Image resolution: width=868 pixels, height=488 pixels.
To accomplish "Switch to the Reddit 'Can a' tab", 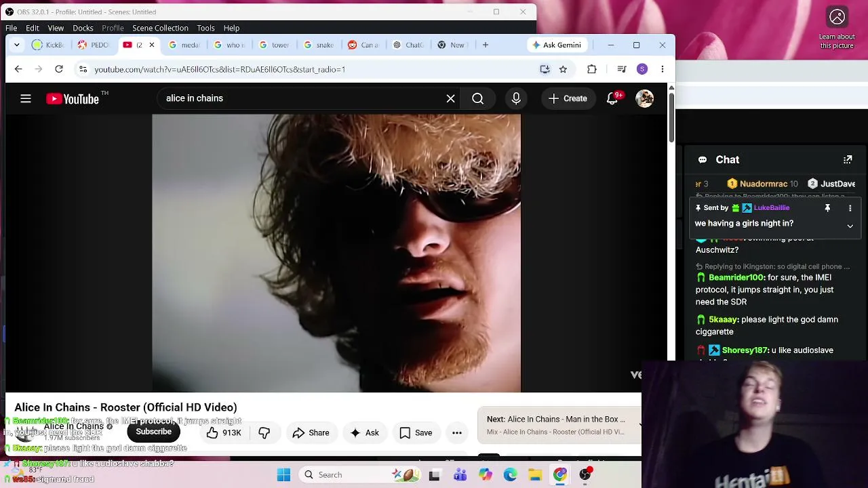I will (x=363, y=45).
